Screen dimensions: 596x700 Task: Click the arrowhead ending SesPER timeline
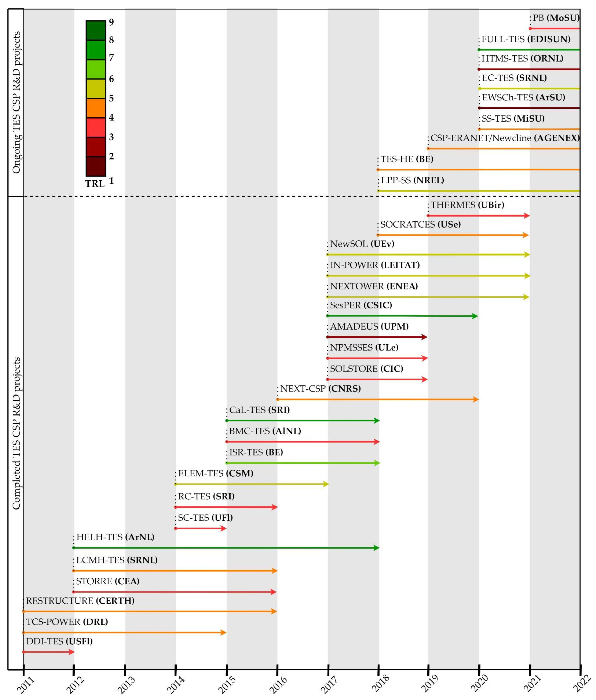click(x=475, y=316)
